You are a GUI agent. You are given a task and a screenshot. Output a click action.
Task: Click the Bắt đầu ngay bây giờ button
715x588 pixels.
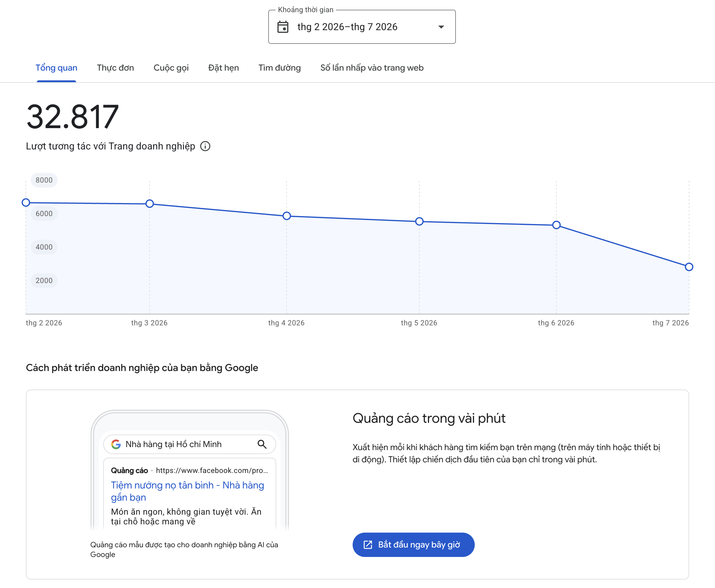coord(414,545)
